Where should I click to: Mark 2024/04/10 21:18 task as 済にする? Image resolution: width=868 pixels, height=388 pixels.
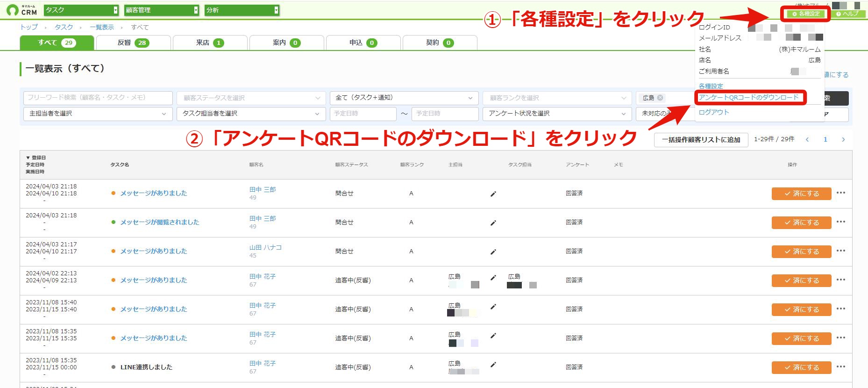[x=801, y=194]
